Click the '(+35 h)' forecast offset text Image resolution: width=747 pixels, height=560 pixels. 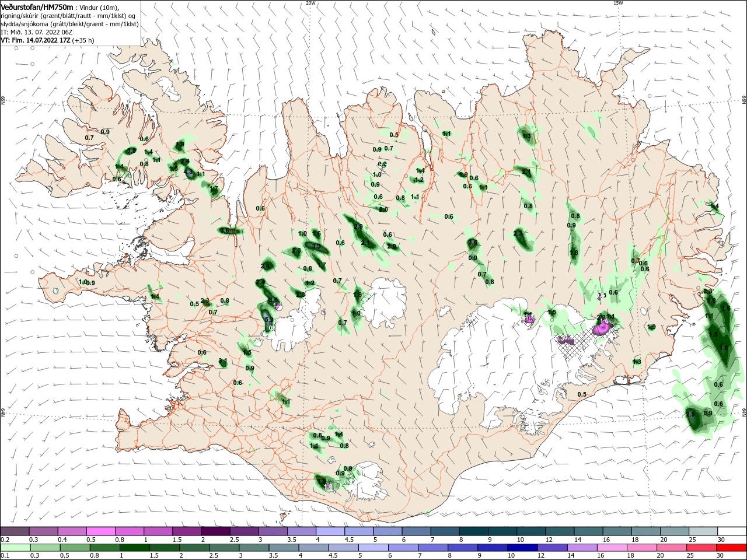click(x=83, y=40)
